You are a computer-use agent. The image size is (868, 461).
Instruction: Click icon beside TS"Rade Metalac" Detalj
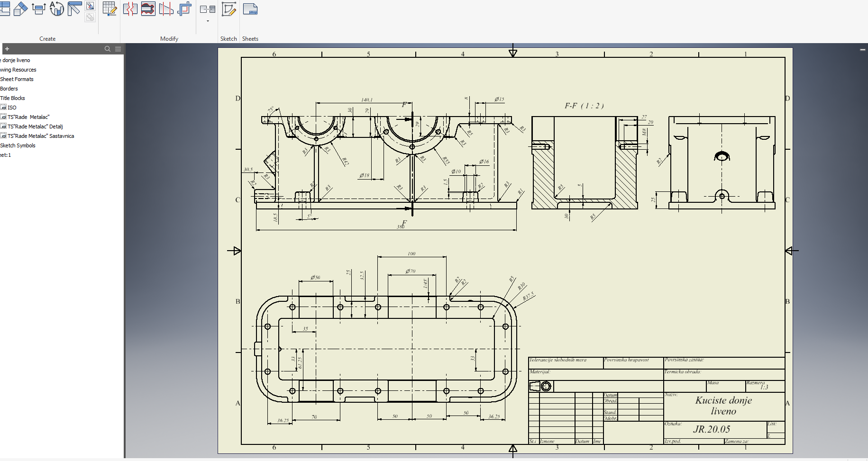(x=3, y=127)
